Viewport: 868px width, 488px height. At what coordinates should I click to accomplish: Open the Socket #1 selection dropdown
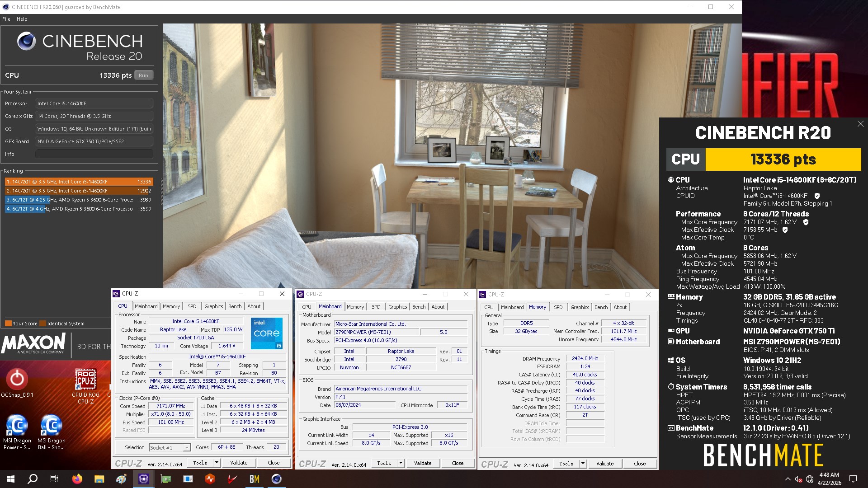click(170, 448)
